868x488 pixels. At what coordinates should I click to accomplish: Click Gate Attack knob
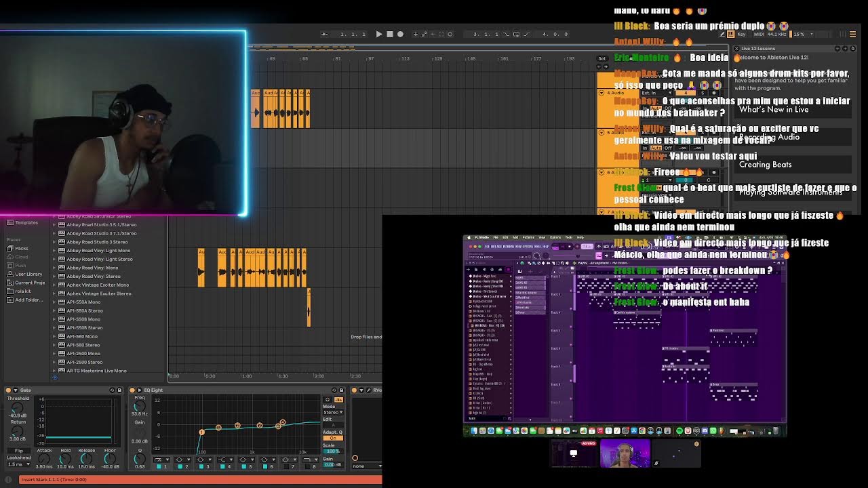pos(44,460)
